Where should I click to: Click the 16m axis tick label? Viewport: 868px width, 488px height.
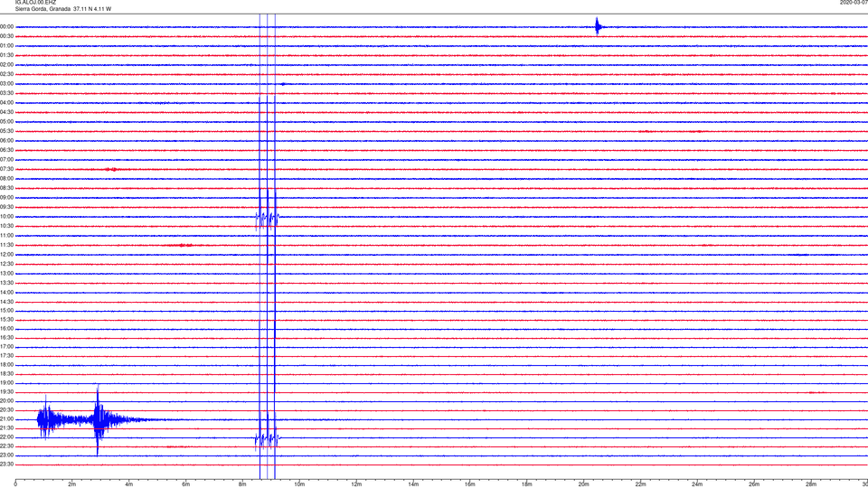click(x=470, y=484)
